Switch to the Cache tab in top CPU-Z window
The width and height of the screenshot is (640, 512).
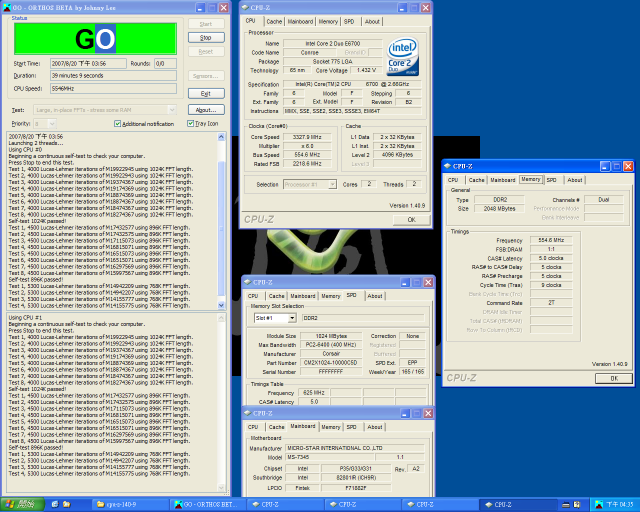pos(274,22)
